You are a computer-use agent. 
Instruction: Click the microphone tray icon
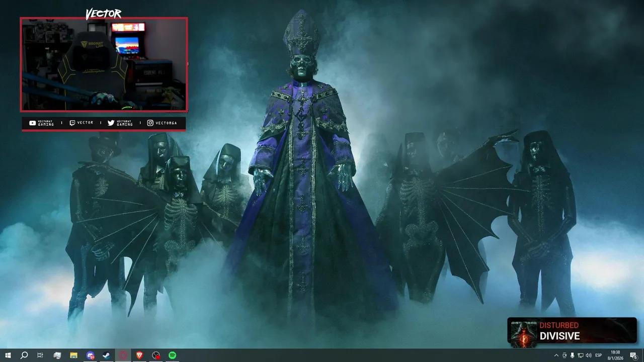(x=573, y=355)
